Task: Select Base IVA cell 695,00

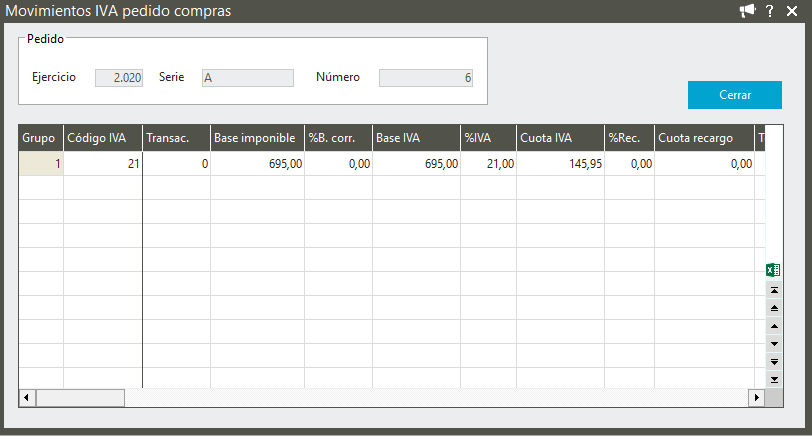Action: (x=416, y=164)
